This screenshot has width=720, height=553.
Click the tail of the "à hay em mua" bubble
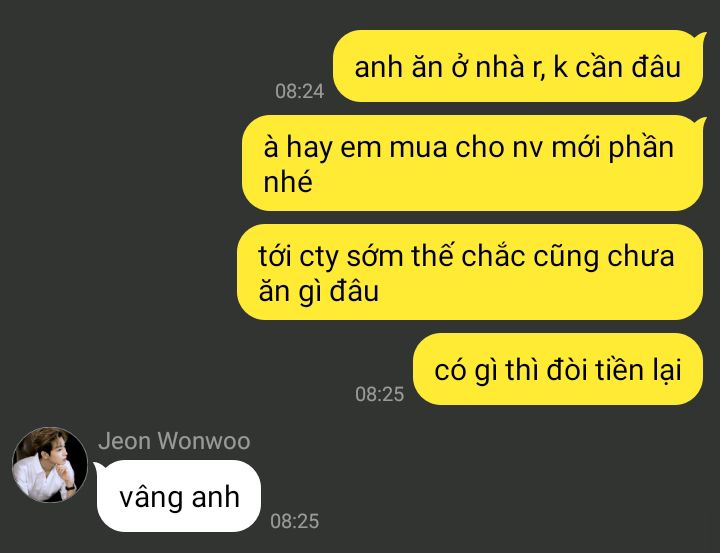(x=701, y=122)
